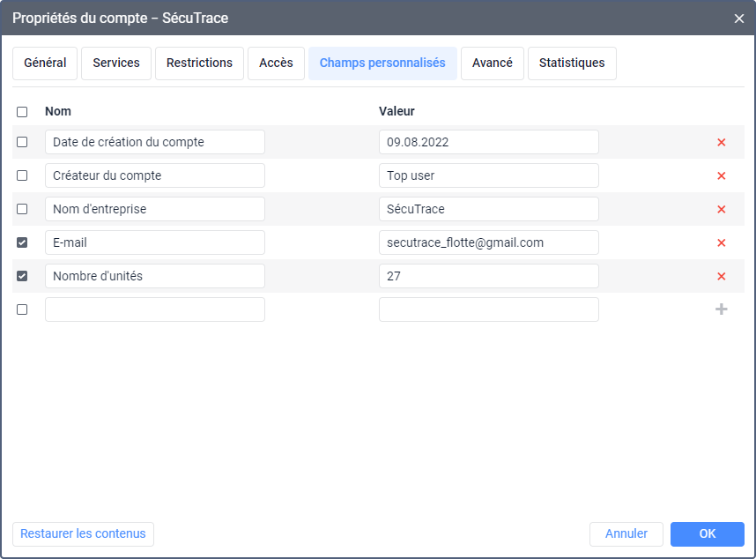This screenshot has height=559, width=756.
Task: Click the empty new field name input
Action: point(155,309)
